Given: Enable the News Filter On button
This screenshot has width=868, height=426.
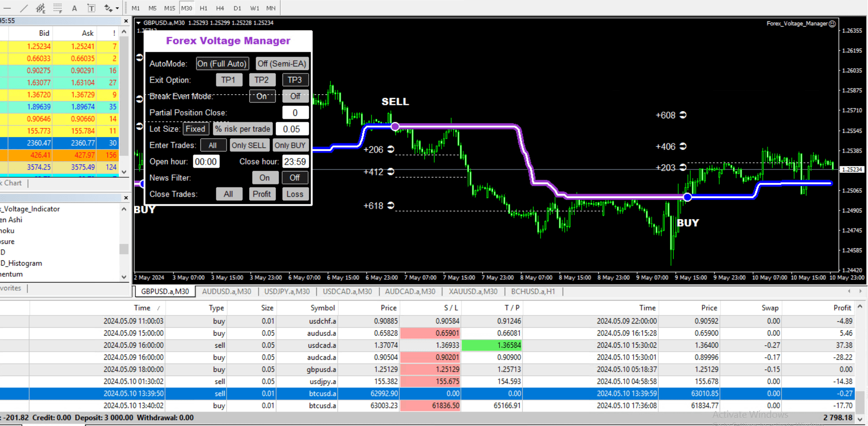Looking at the screenshot, I should 265,178.
